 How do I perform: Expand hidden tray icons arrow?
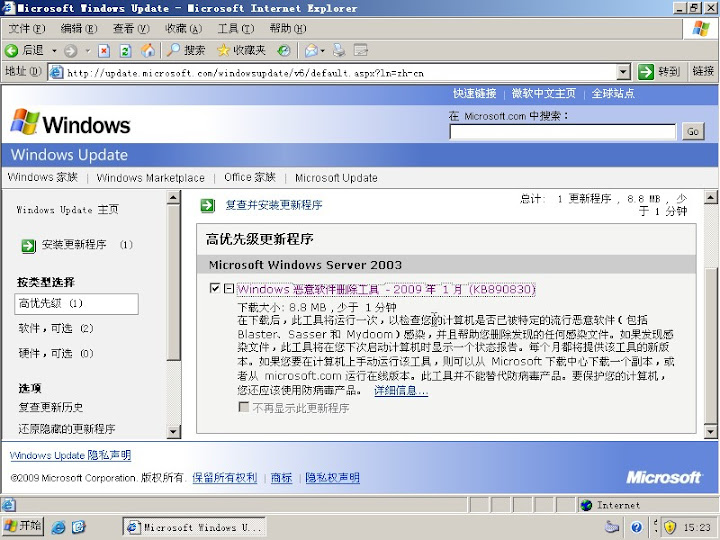[655, 527]
